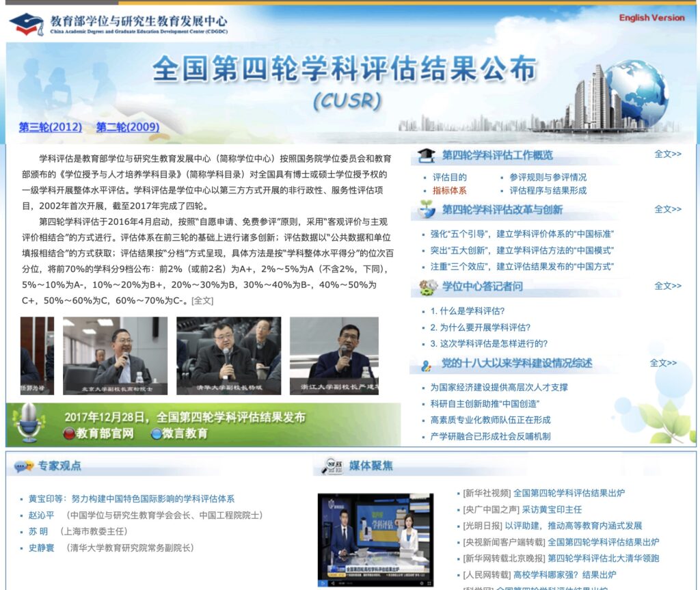The image size is (700, 590).
Task: Open question 1. 什么是学科评估?
Action: 468,311
